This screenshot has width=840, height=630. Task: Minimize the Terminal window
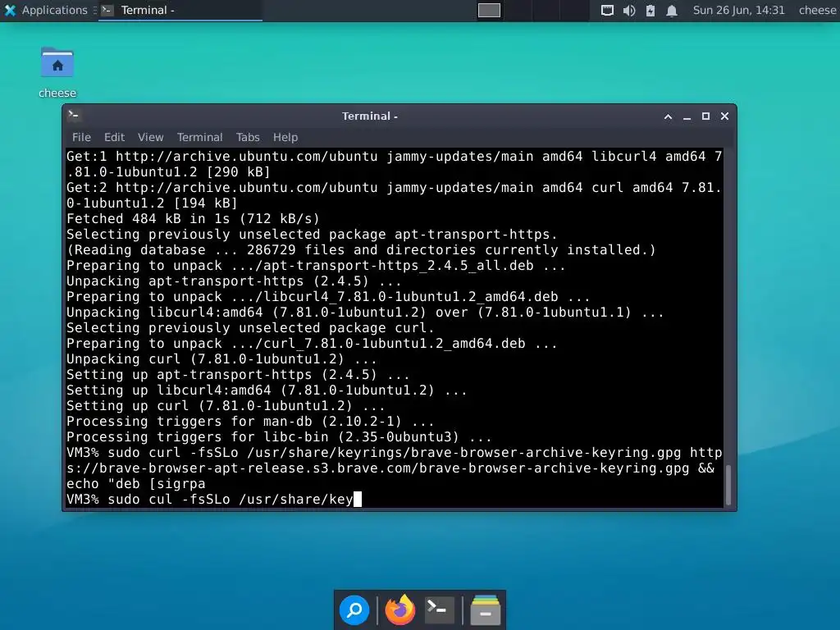[x=687, y=116]
